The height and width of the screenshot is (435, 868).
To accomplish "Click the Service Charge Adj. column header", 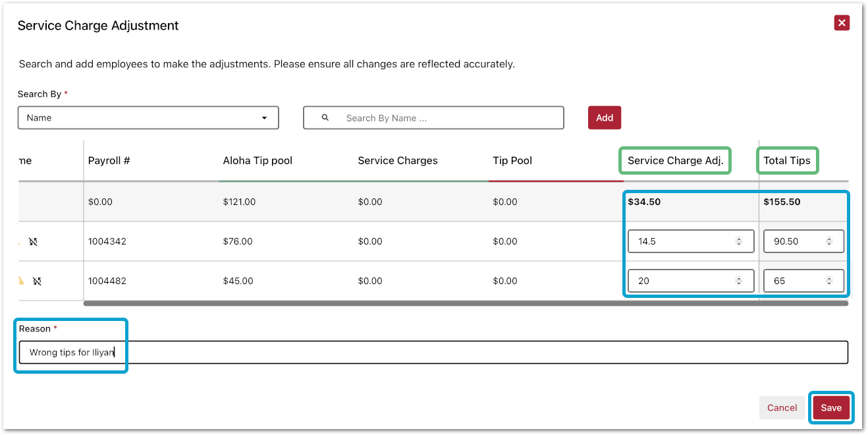I will click(675, 161).
